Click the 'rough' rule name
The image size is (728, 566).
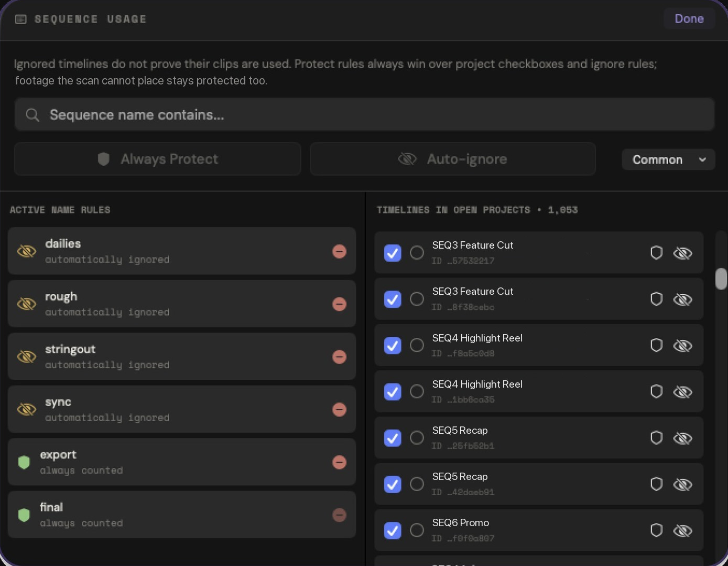click(x=61, y=297)
